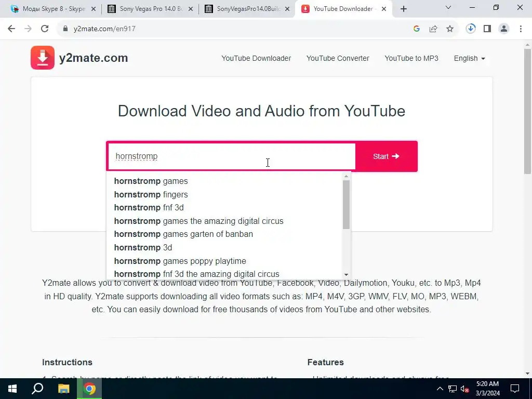Screen dimensions: 532x399
Task: Open the tab search chevron
Action: point(448,7)
